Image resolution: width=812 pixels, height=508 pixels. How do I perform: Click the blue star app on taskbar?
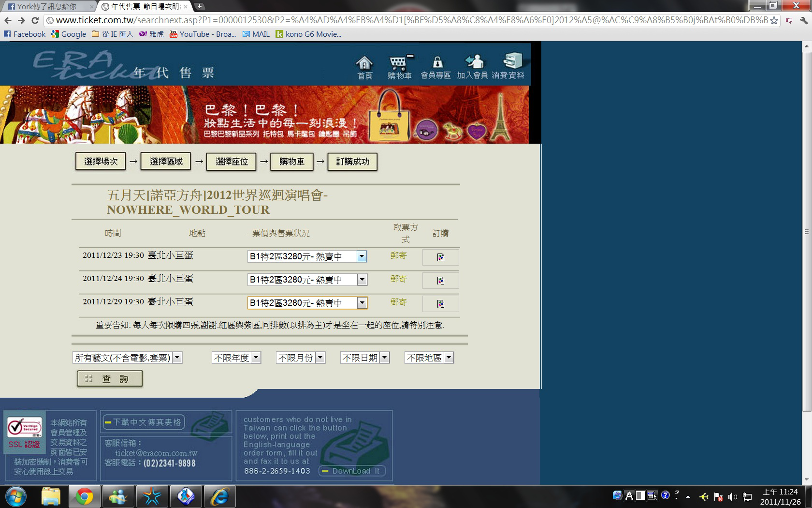pos(152,497)
